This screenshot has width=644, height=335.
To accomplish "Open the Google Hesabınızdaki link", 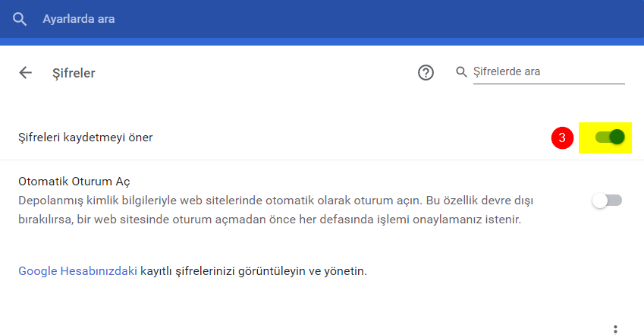I will (x=77, y=270).
